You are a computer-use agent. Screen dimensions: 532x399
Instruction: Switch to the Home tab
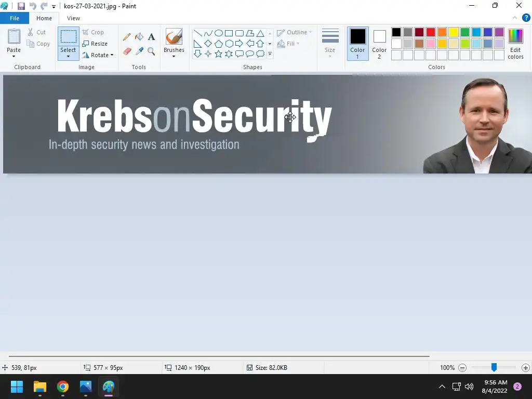44,18
